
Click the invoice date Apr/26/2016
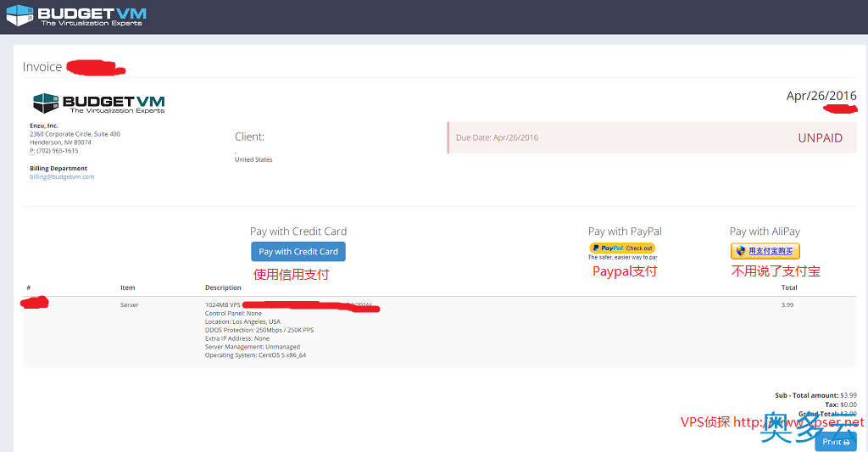[x=821, y=96]
